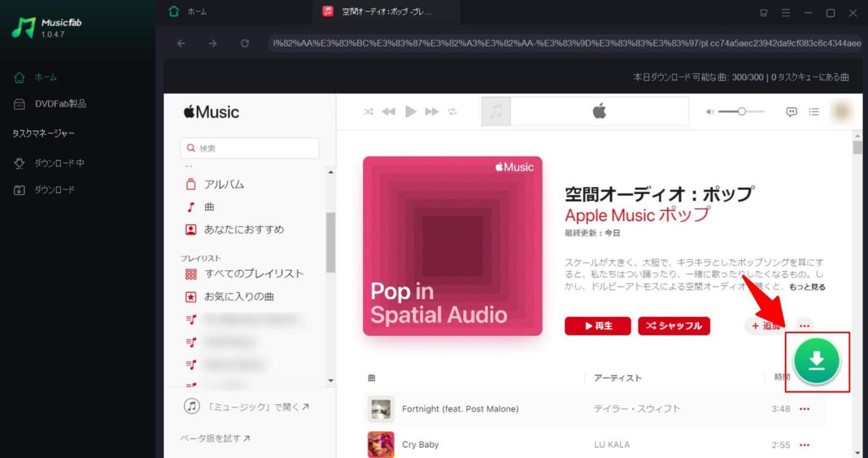The image size is (868, 458).
Task: Click the main page scrollbar thumb
Action: [857, 147]
